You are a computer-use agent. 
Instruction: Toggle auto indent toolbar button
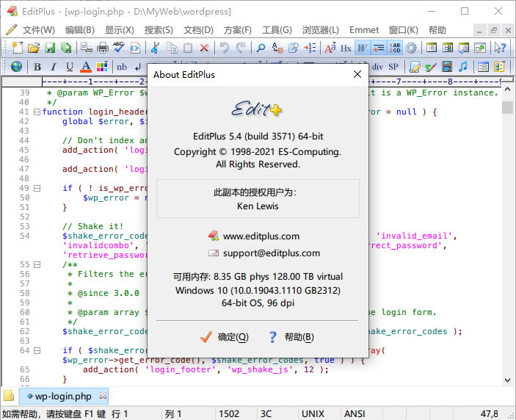[379, 48]
